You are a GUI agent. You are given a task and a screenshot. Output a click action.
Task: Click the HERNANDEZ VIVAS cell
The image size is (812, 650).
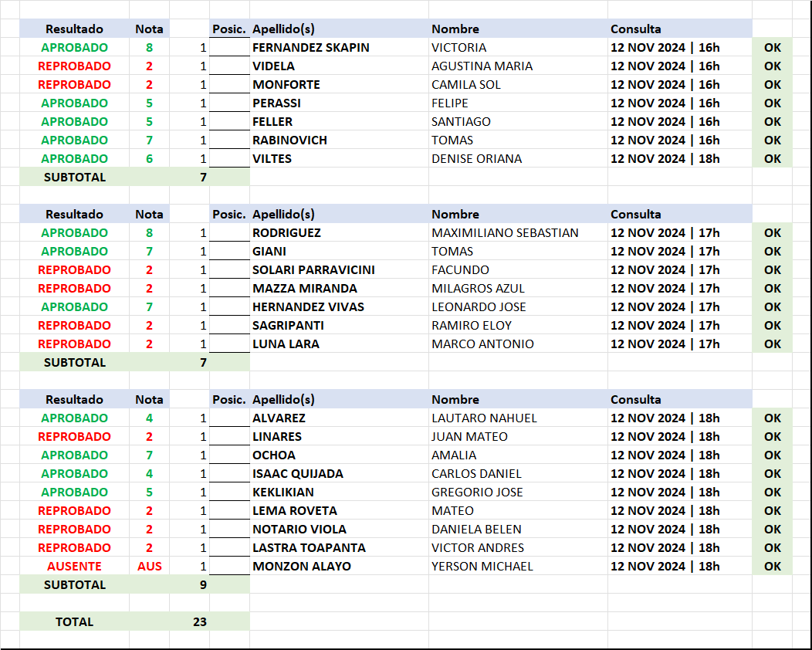pos(339,307)
